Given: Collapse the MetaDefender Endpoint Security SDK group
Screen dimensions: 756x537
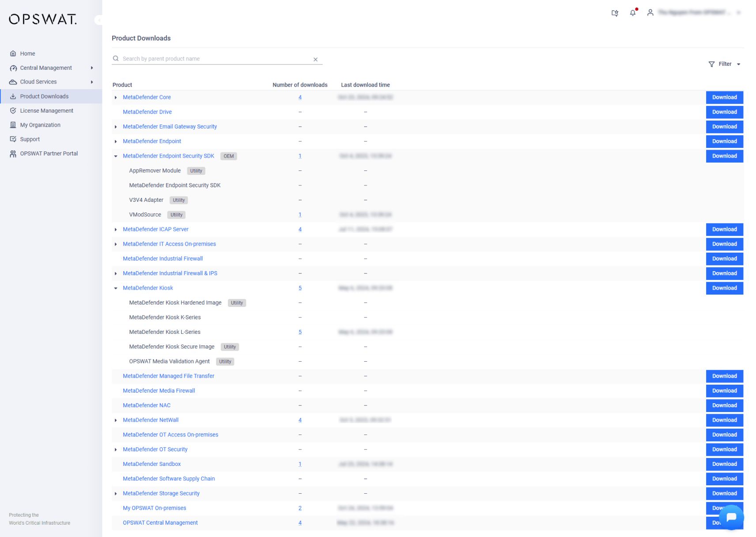Looking at the screenshot, I should click(116, 156).
